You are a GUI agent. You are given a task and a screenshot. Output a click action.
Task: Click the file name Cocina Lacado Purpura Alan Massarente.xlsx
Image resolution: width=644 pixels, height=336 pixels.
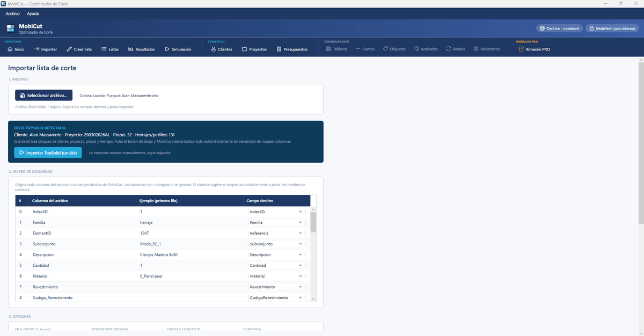pos(119,96)
